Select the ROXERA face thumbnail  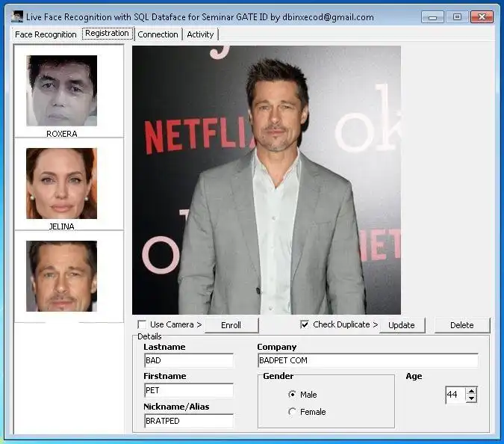[x=62, y=90]
